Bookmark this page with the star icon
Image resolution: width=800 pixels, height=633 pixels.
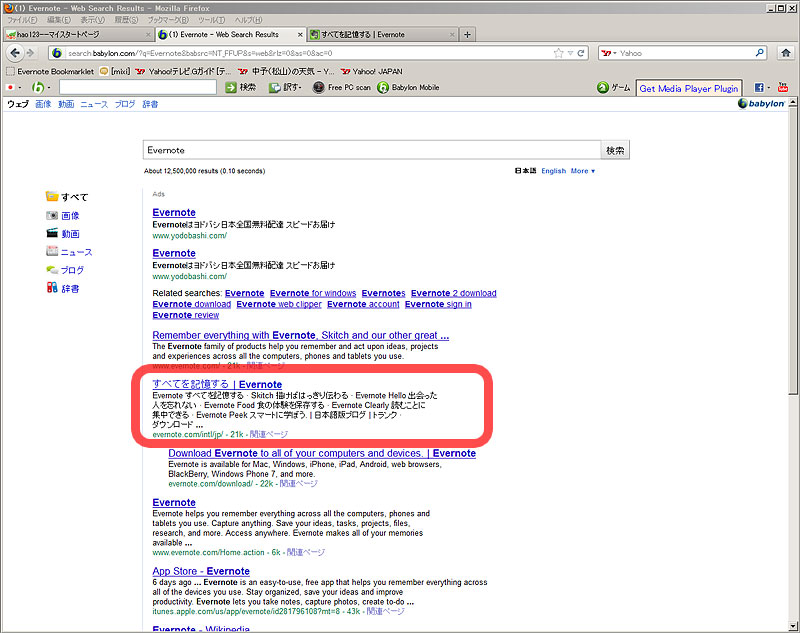click(559, 53)
